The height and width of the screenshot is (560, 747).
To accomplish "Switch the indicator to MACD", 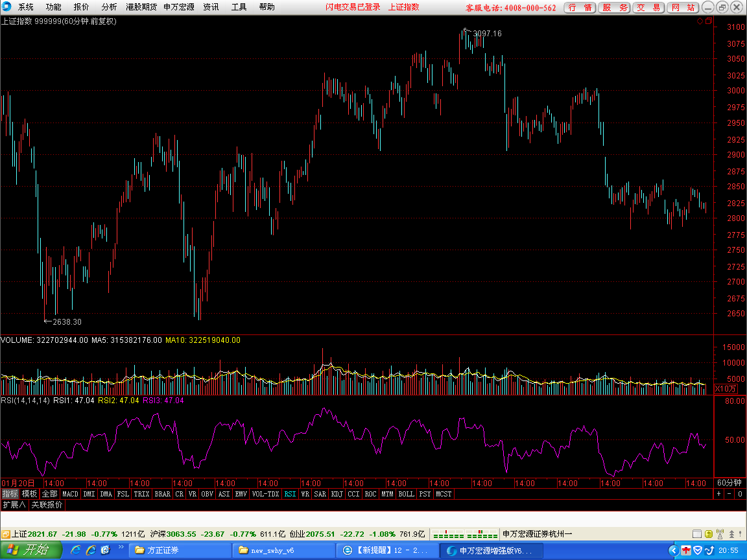I will click(x=71, y=494).
